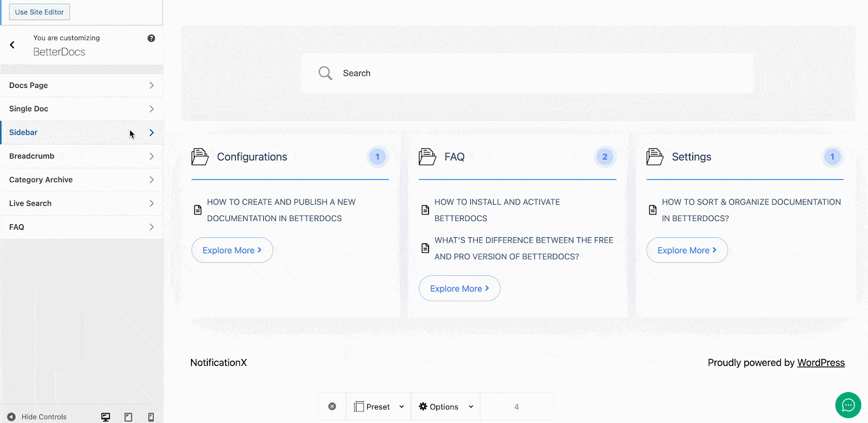This screenshot has width=868, height=423.
Task: Switch to mobile preview device icon
Action: click(x=151, y=417)
